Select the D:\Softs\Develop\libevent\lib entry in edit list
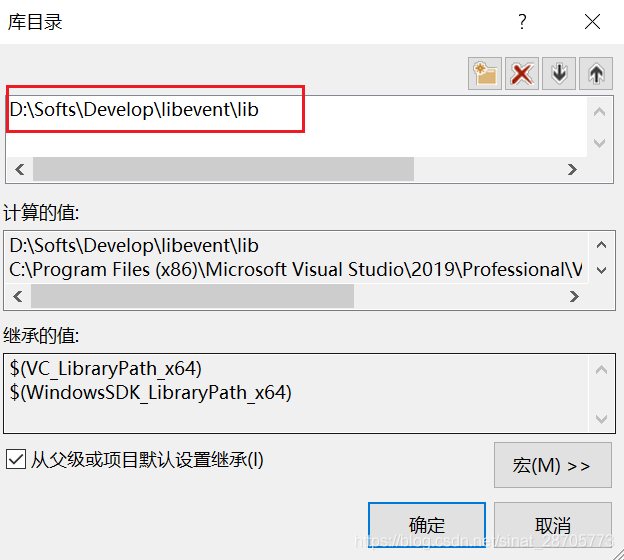Viewport: 624px width, 560px height. tap(134, 109)
